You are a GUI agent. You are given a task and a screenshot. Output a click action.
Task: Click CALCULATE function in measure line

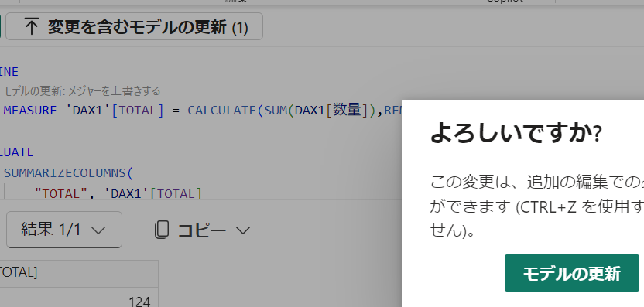[221, 111]
